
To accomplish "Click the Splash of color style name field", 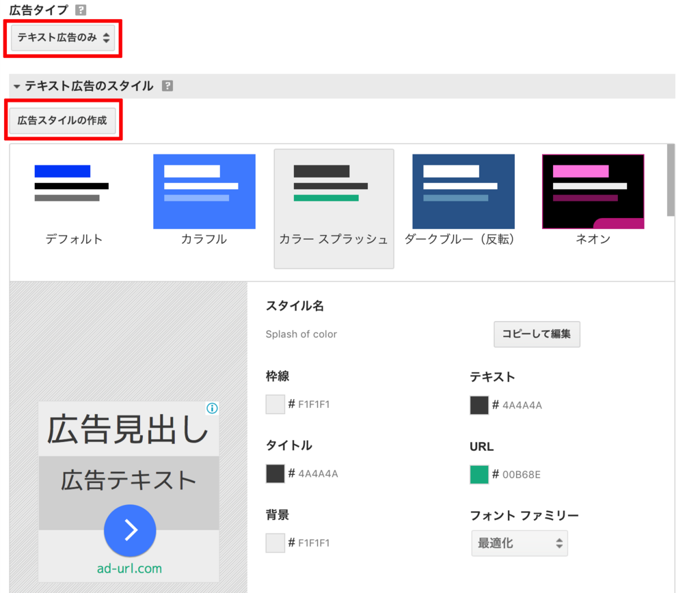I will (x=301, y=334).
